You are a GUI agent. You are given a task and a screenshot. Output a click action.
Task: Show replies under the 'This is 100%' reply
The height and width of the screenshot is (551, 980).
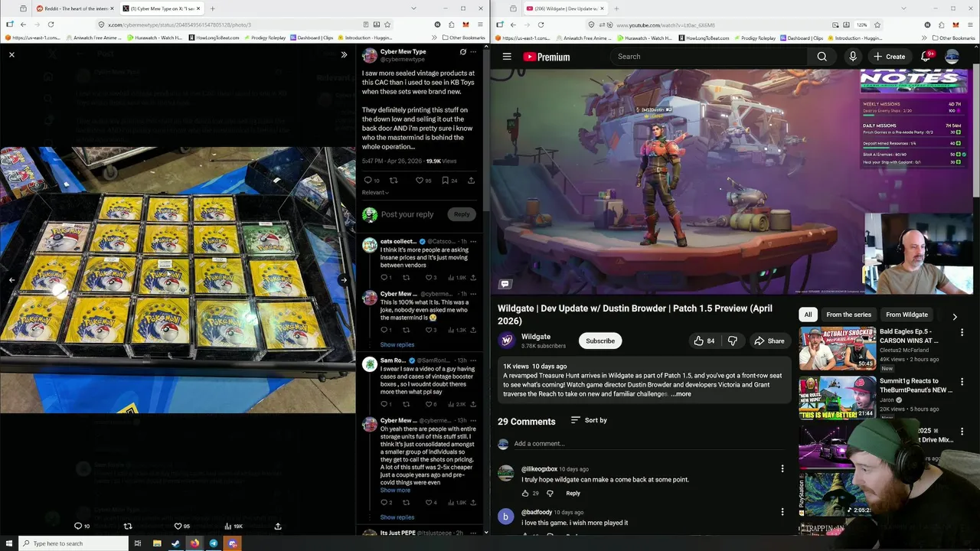(397, 344)
